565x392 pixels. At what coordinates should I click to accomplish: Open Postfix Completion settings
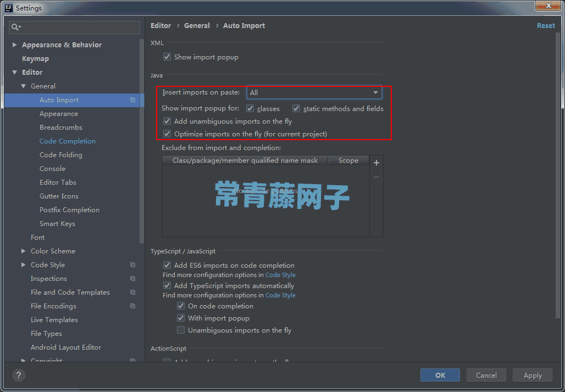[x=70, y=209]
